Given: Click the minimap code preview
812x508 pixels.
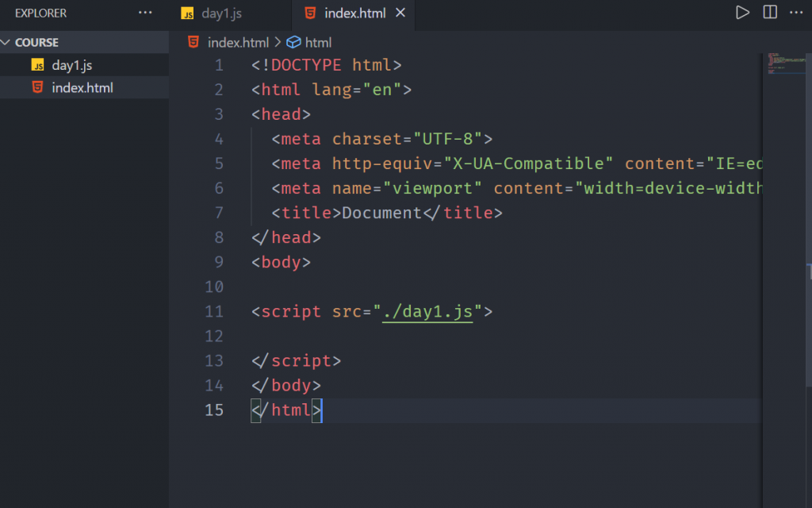Looking at the screenshot, I should [786, 63].
